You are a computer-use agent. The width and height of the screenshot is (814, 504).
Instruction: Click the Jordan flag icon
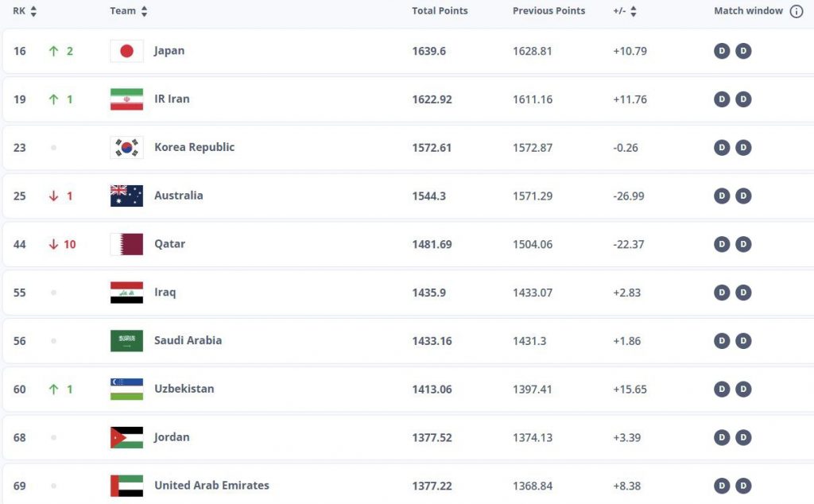[x=126, y=437]
